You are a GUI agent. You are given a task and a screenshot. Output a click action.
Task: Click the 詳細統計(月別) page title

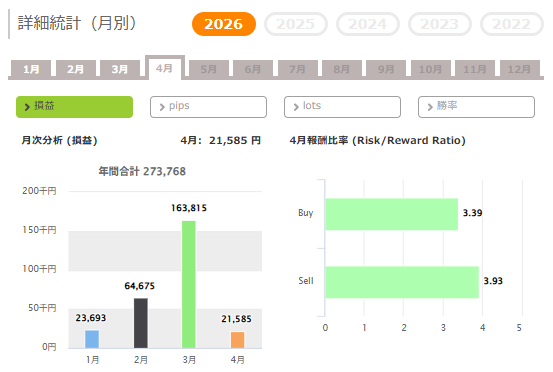[x=77, y=23]
